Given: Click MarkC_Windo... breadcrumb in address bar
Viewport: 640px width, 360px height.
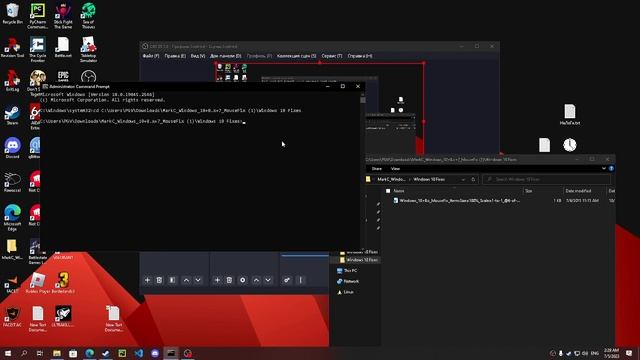Looking at the screenshot, I should coord(391,179).
